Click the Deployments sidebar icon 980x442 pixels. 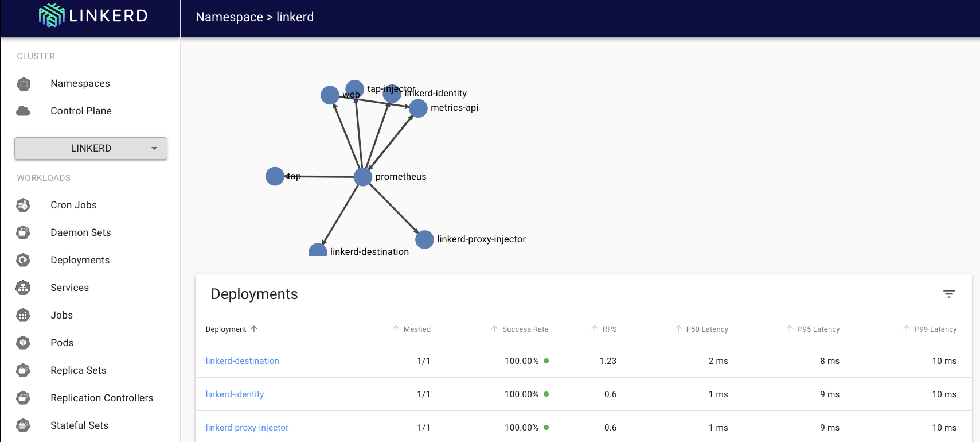24,260
